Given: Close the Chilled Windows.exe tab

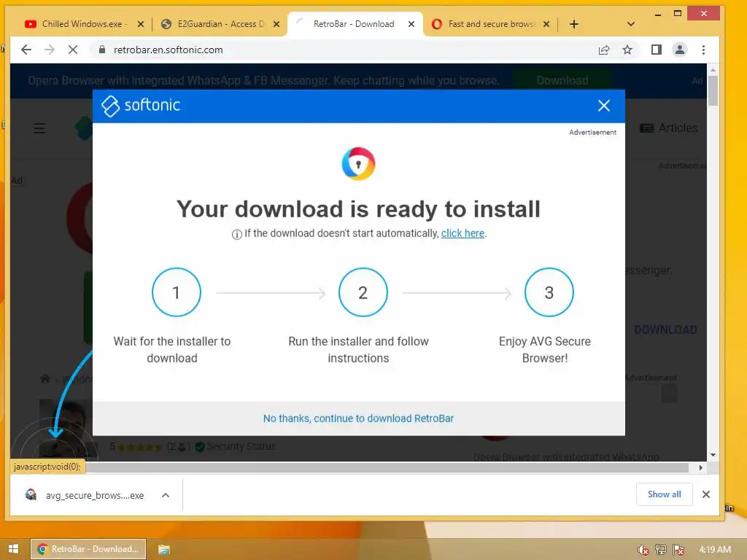Looking at the screenshot, I should point(141,24).
